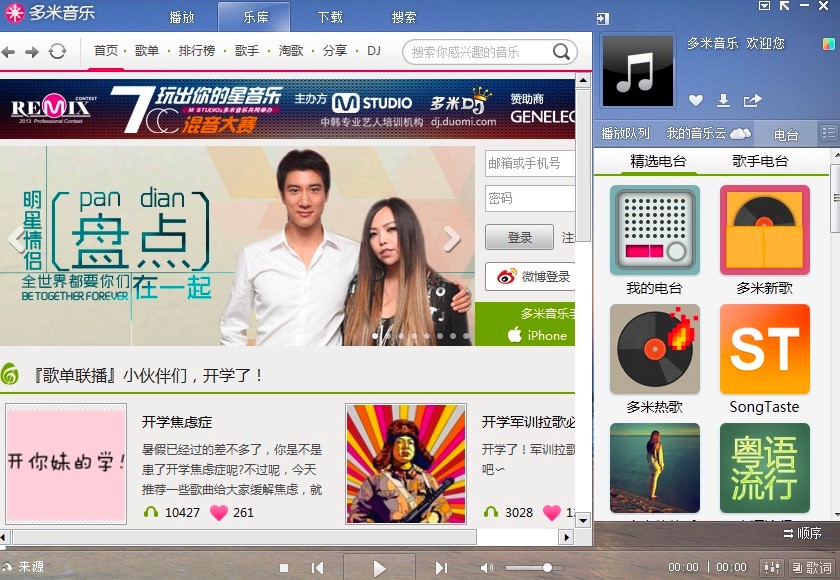840x580 pixels.
Task: Switch to the 搜索 tab
Action: pos(403,17)
